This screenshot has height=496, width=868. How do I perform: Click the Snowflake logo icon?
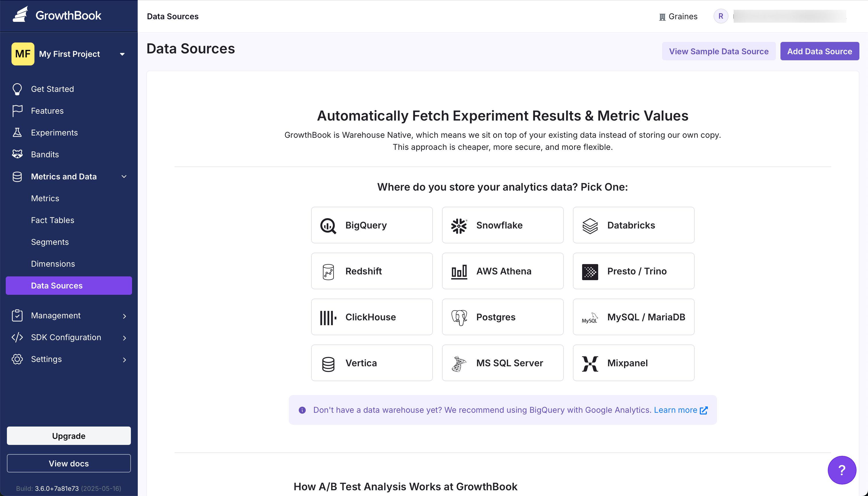click(x=459, y=226)
